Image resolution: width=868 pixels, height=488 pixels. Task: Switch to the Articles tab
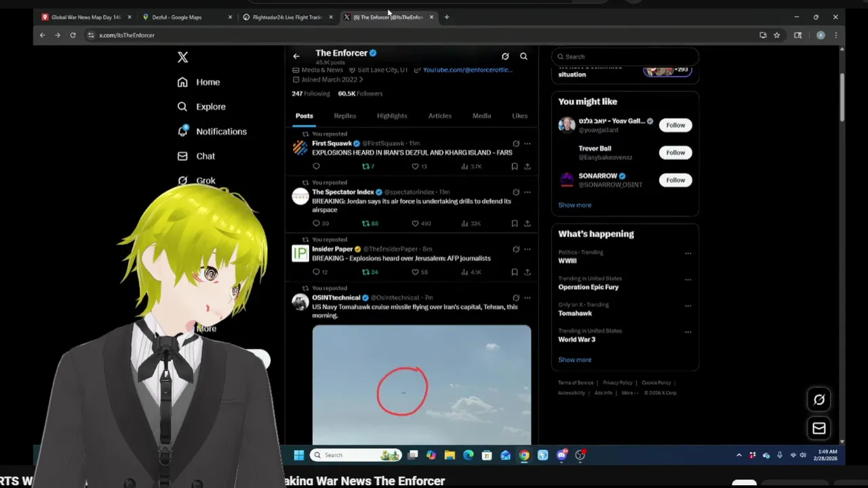pyautogui.click(x=439, y=116)
